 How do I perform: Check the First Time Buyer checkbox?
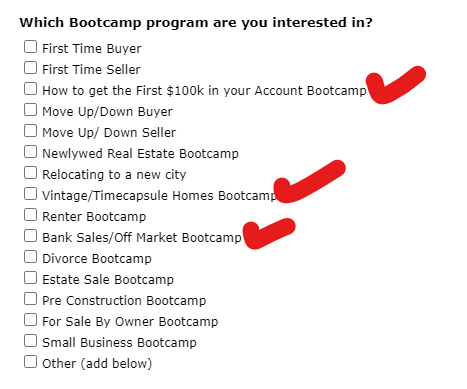coord(30,47)
